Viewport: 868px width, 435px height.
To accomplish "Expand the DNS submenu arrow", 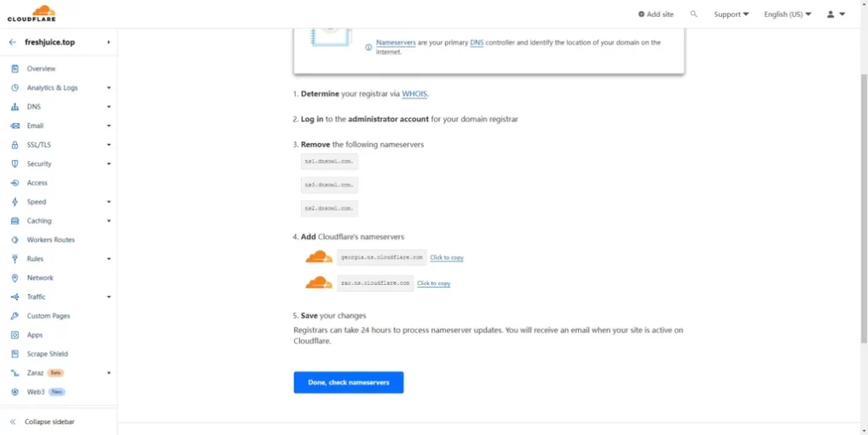I will [109, 107].
